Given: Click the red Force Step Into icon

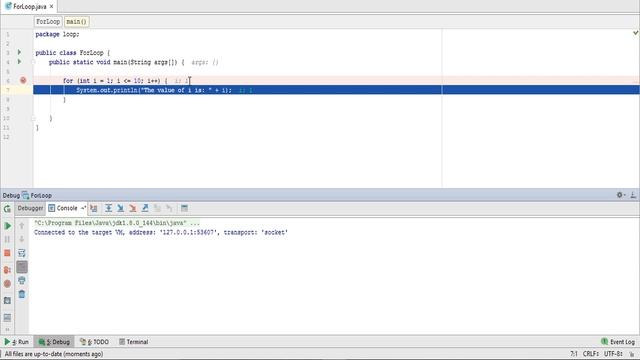Looking at the screenshot, I should pyautogui.click(x=133, y=209).
